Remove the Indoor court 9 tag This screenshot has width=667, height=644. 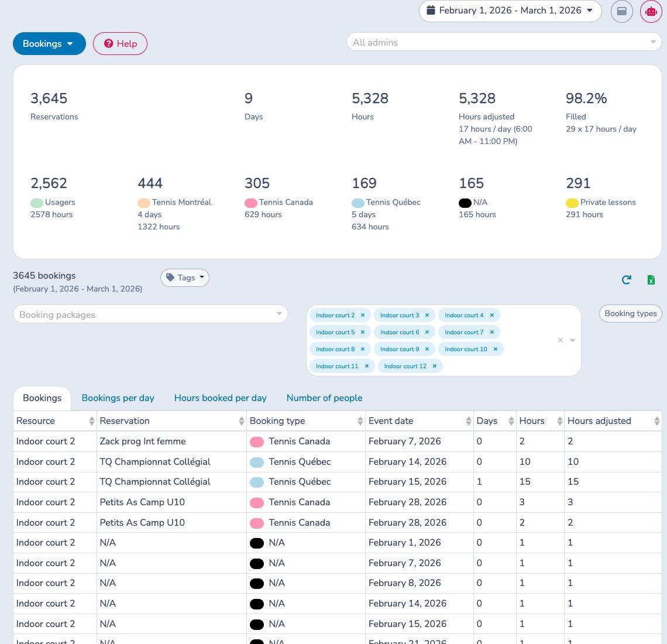pos(427,349)
